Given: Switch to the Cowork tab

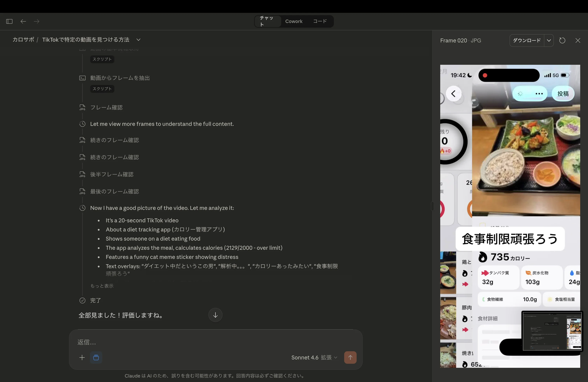Looking at the screenshot, I should click(294, 21).
